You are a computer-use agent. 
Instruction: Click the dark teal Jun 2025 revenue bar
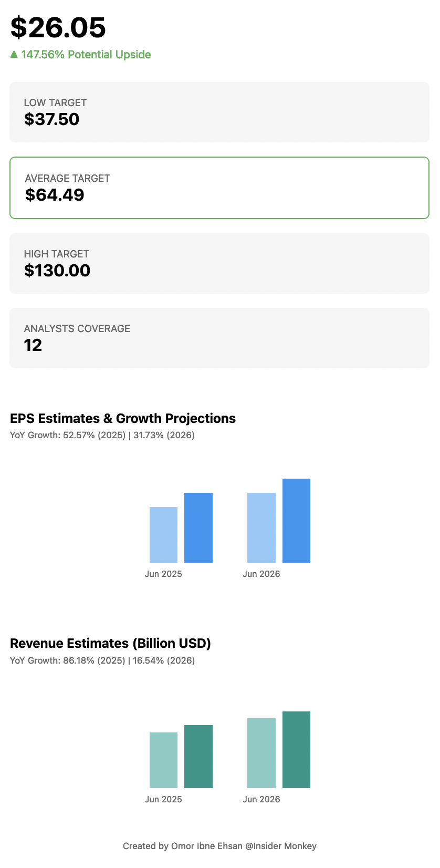pos(198,757)
